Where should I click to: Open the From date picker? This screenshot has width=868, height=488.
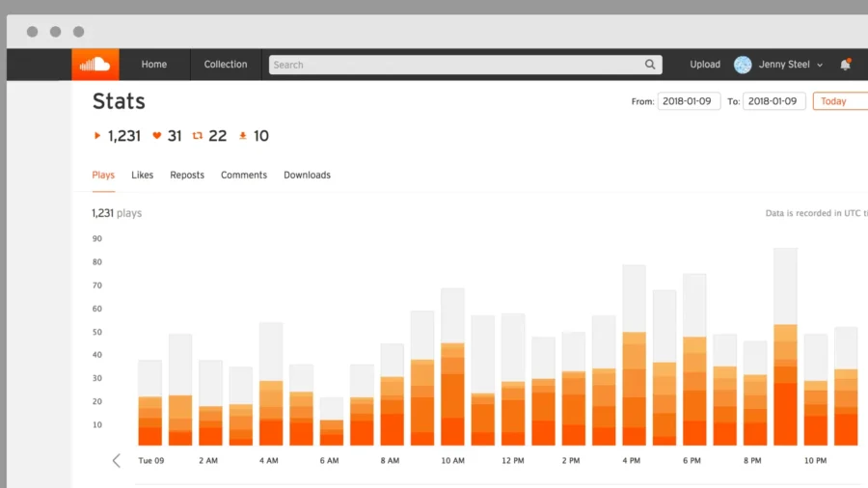pyautogui.click(x=689, y=101)
